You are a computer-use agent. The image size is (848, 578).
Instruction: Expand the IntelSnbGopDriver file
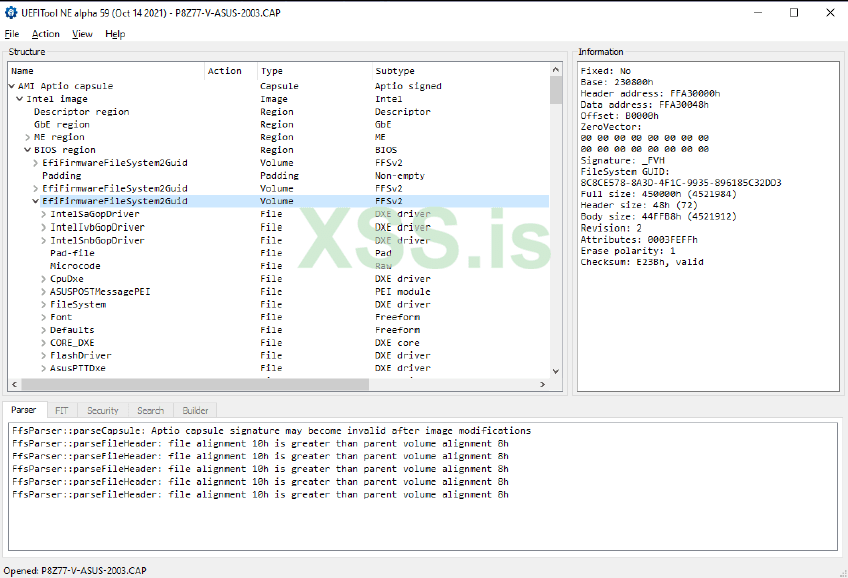[44, 240]
